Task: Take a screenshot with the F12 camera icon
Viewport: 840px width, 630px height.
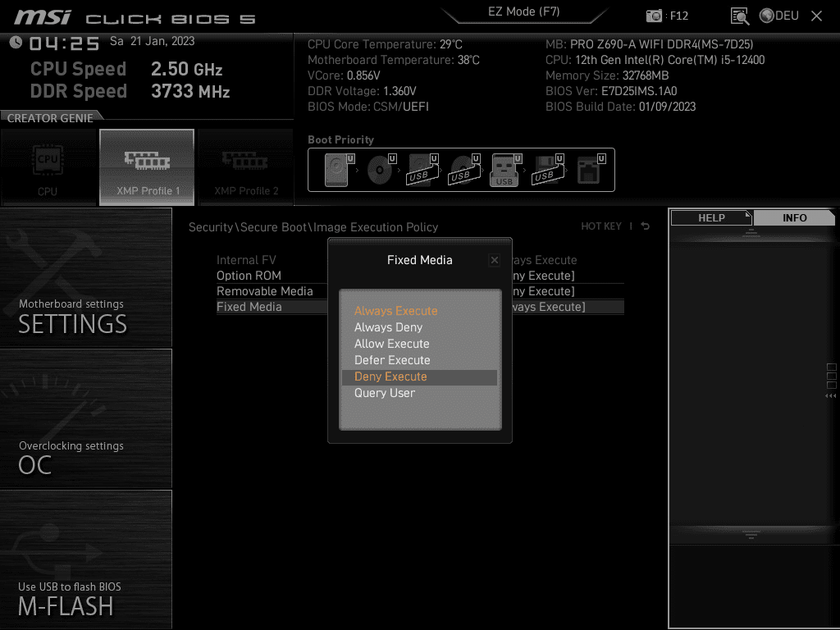Action: 654,16
